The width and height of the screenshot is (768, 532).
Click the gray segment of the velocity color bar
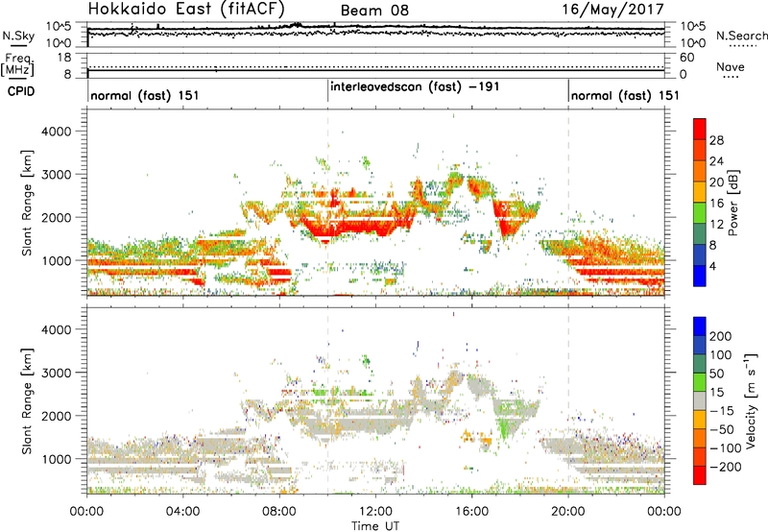click(700, 400)
